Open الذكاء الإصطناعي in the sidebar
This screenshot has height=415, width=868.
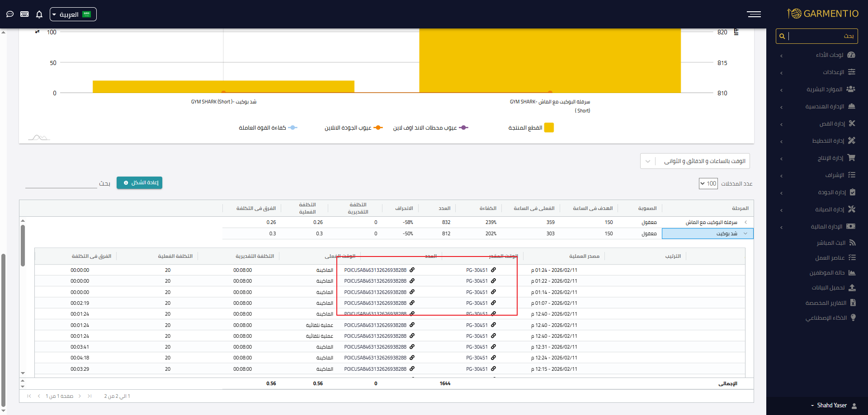point(830,317)
